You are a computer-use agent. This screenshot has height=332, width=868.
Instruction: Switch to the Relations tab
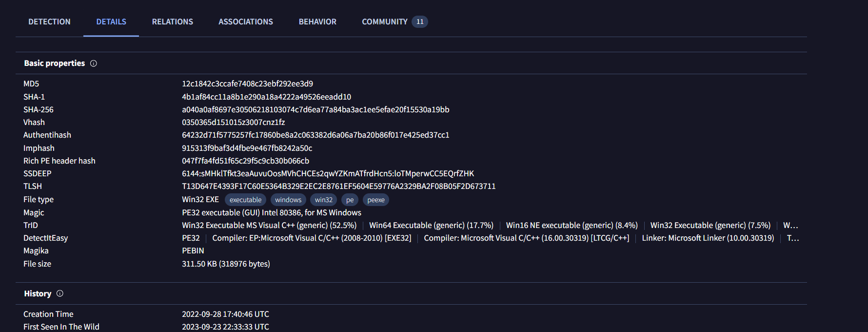pyautogui.click(x=173, y=22)
